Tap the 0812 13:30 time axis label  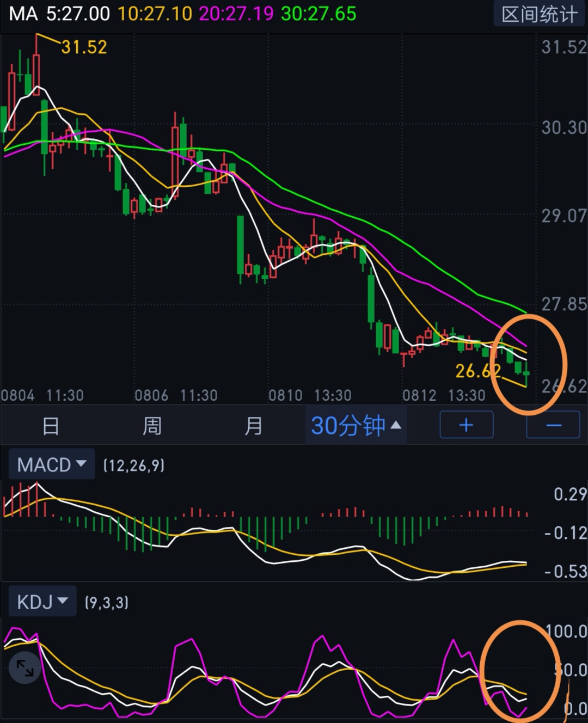pyautogui.click(x=444, y=395)
